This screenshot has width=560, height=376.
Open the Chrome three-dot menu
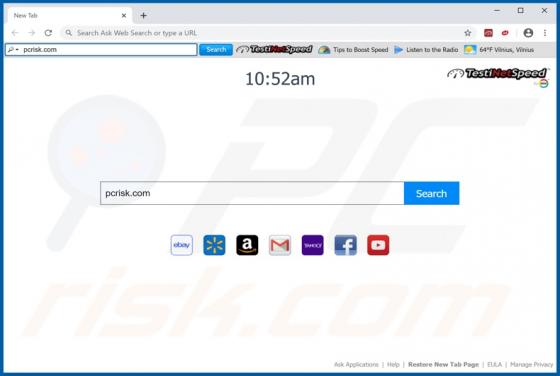(x=545, y=33)
